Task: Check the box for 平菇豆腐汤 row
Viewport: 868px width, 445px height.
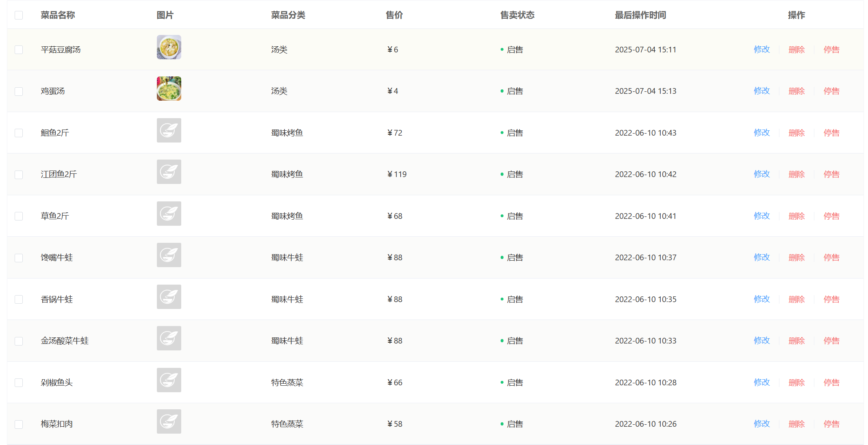Action: [19, 50]
